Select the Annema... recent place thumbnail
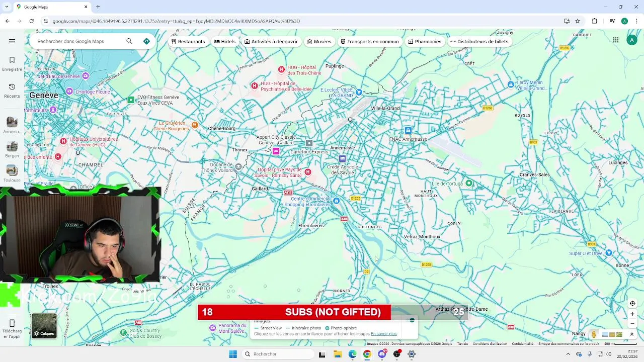This screenshot has height=362, width=644. (x=12, y=122)
